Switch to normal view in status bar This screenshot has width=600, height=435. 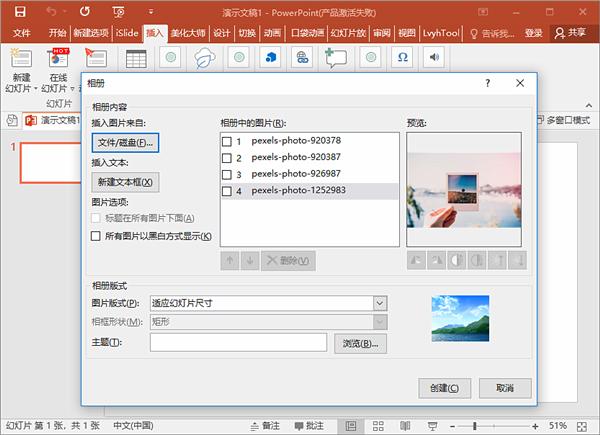tap(351, 426)
